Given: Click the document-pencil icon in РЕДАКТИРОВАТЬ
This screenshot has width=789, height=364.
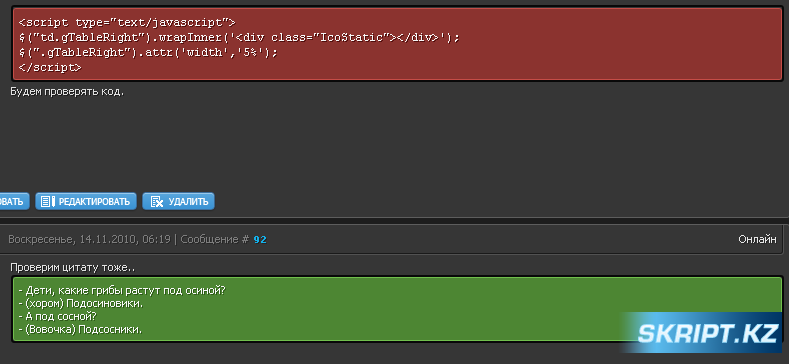Looking at the screenshot, I should 47,201.
